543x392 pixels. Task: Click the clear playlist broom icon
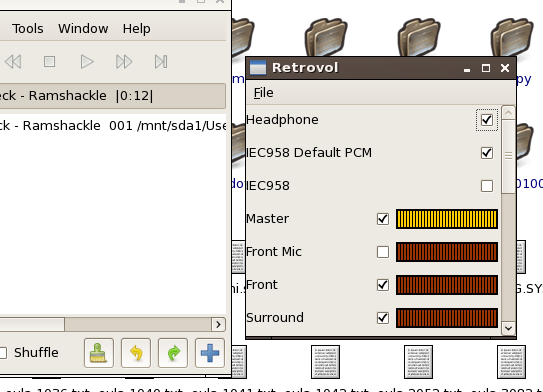tap(99, 353)
